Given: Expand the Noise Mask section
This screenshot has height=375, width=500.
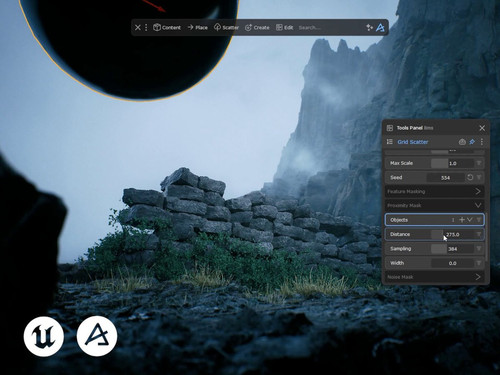Looking at the screenshot, I should point(435,277).
